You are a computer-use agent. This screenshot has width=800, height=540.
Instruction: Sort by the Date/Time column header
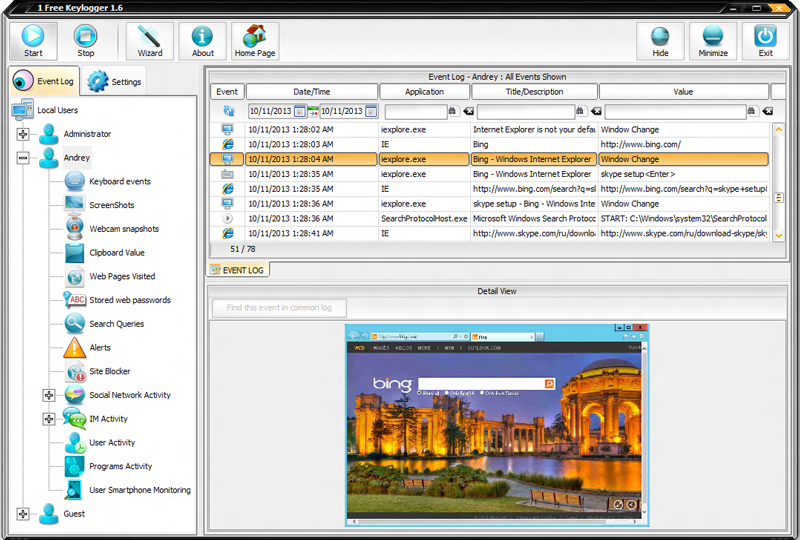point(312,92)
